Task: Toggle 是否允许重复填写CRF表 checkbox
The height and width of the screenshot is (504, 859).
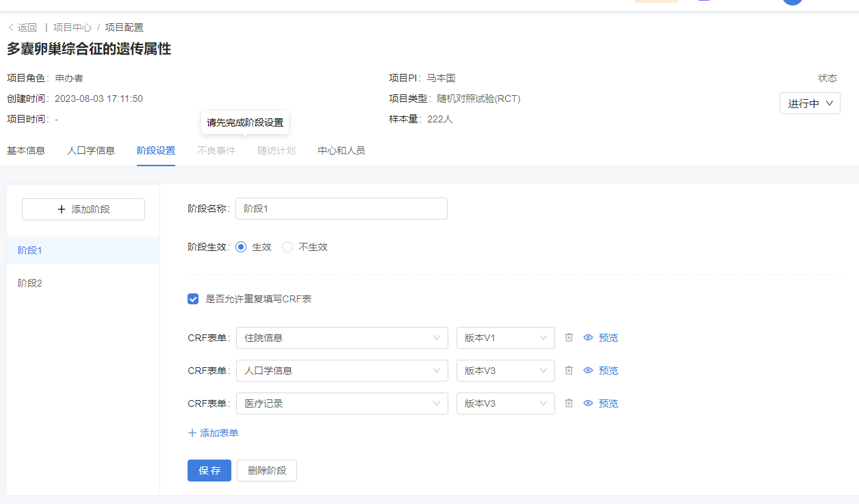Action: point(194,299)
